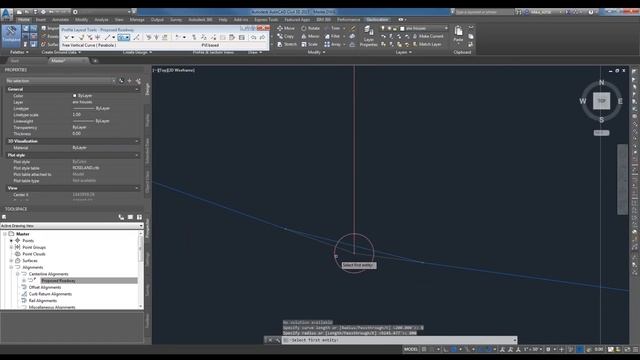
Task: Collapse the 3D Visualization properties section
Action: point(137,141)
